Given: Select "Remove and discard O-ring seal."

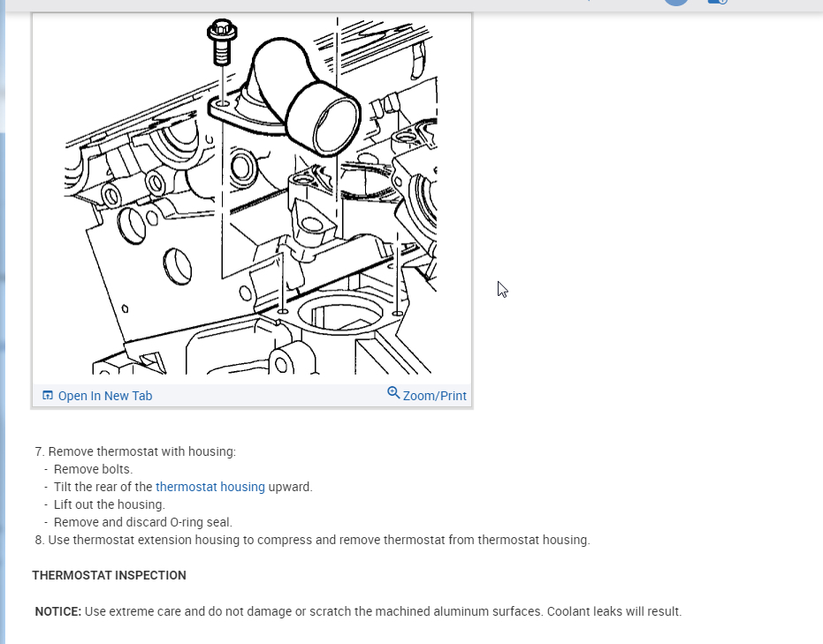Looking at the screenshot, I should 143,522.
